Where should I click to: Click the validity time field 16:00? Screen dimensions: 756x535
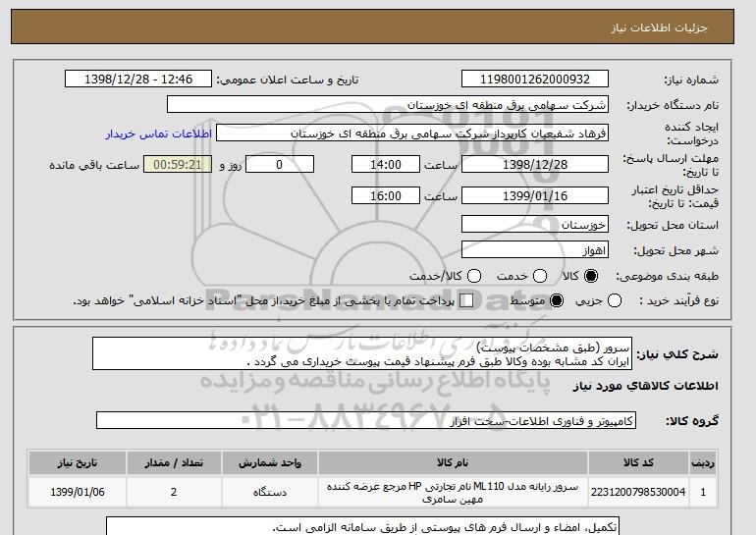coord(386,195)
